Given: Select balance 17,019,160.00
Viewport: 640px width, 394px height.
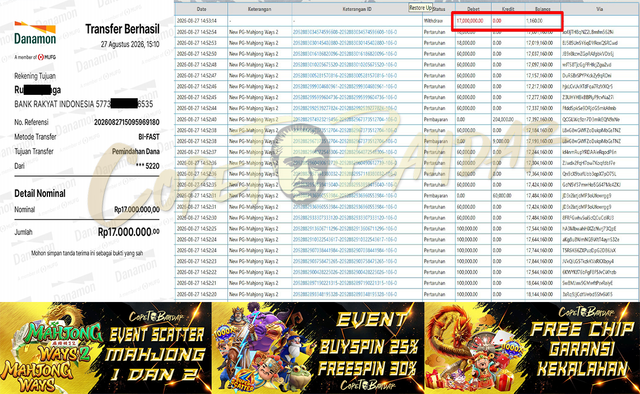Looking at the screenshot, I should click(x=540, y=43).
